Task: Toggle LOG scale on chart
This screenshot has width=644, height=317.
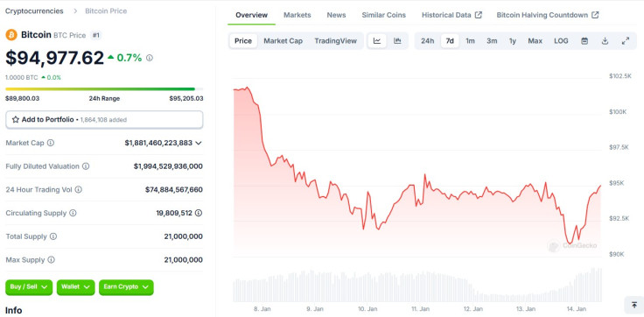Action: [561, 40]
